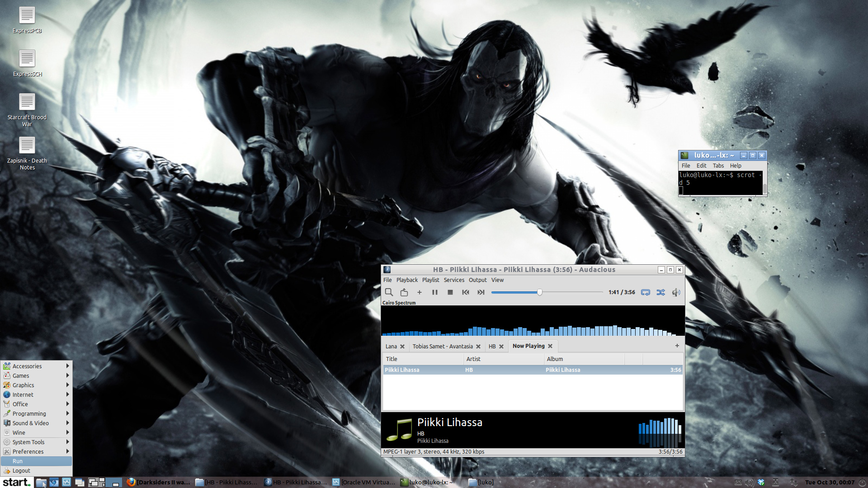The image size is (868, 488).
Task: Sort playlist by Title column header
Action: [423, 359]
